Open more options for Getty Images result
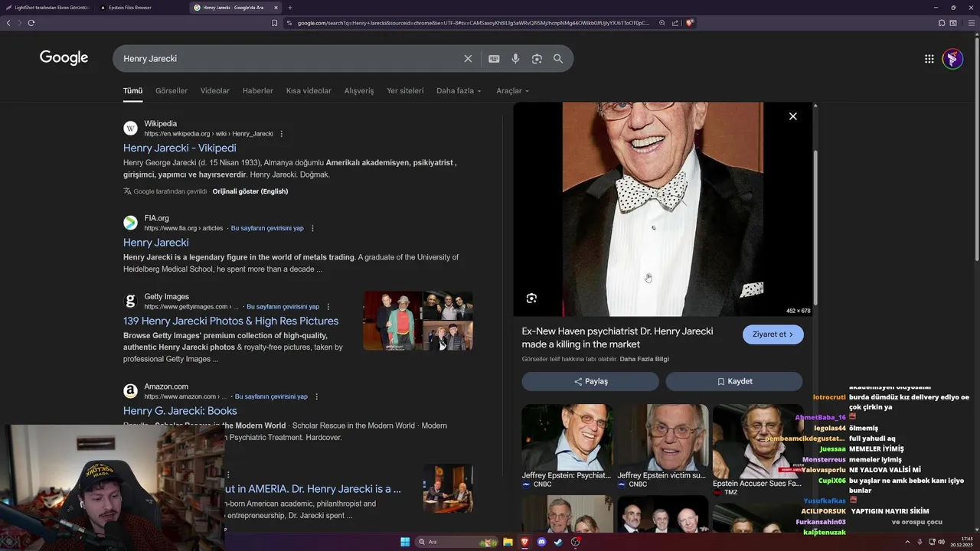Viewport: 980px width, 551px height. 328,307
